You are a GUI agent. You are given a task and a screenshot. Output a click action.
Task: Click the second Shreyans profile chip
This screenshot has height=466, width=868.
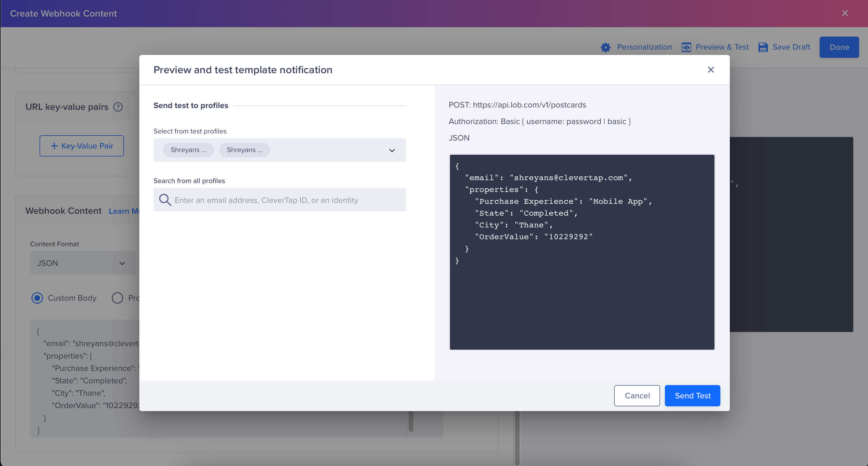pos(244,150)
